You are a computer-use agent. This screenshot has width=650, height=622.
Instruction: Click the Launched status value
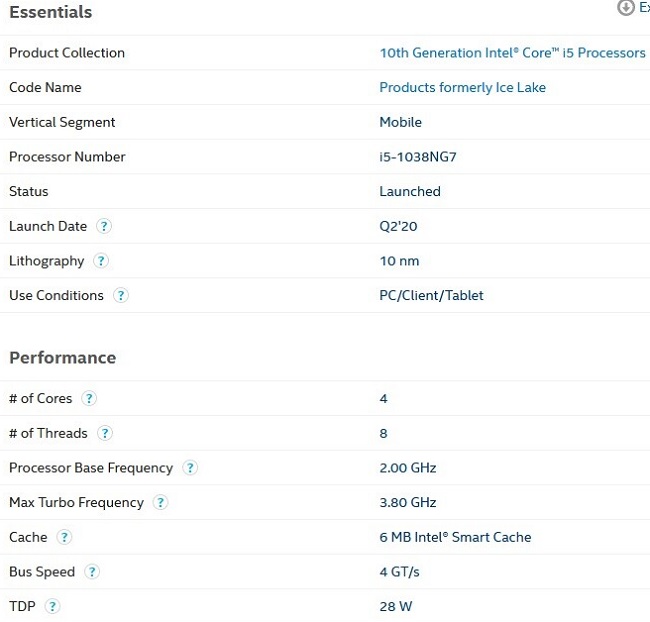pos(410,192)
